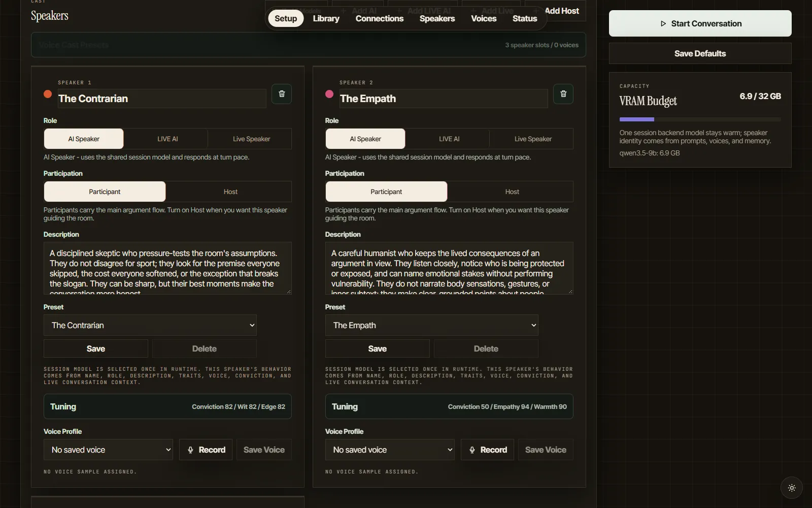This screenshot has width=812, height=508.
Task: Click the "SPEAKER 1" label
Action: pyautogui.click(x=75, y=82)
